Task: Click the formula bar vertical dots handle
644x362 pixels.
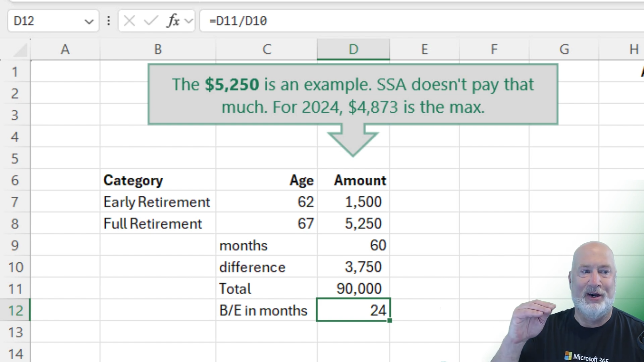Action: (x=108, y=21)
